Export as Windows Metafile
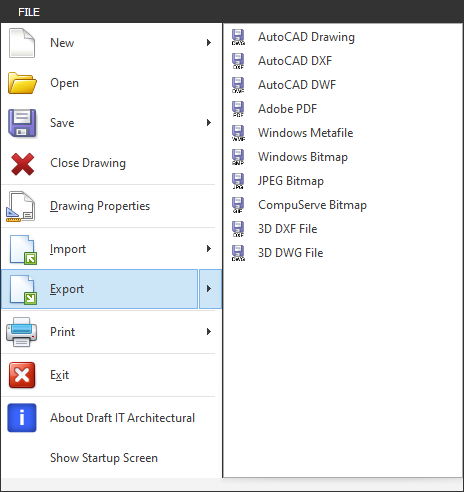The image size is (464, 492). click(x=343, y=133)
